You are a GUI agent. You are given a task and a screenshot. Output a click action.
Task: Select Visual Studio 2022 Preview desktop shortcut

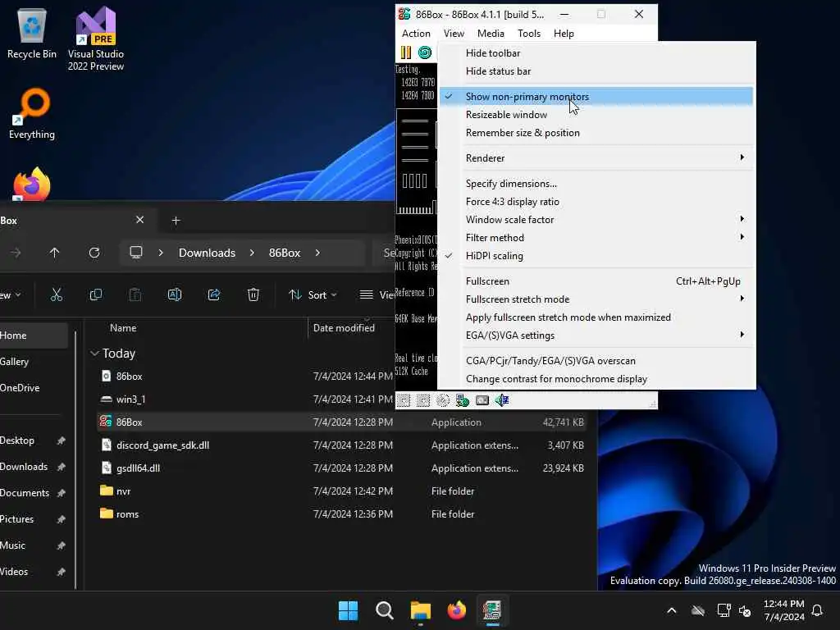[x=96, y=39]
